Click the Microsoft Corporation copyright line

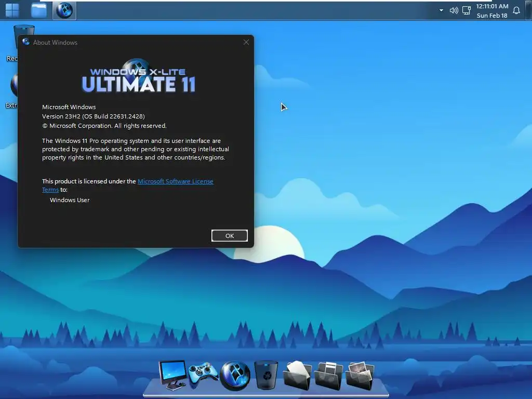click(104, 126)
